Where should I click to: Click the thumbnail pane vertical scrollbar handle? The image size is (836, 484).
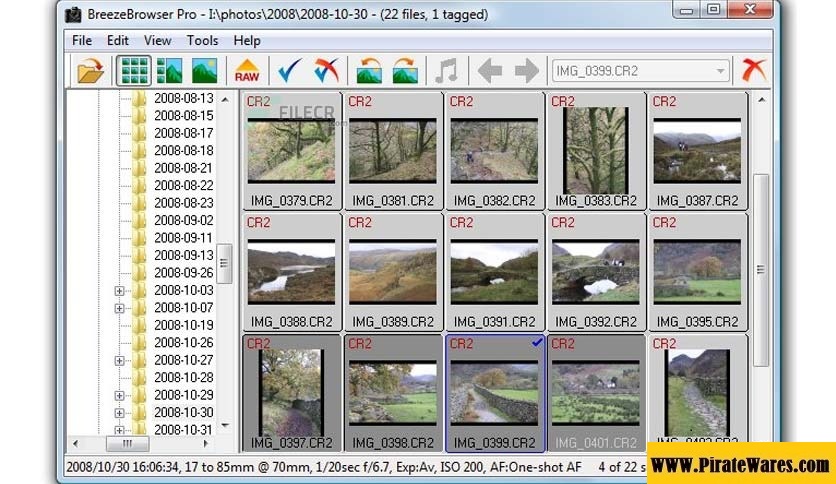[x=760, y=268]
